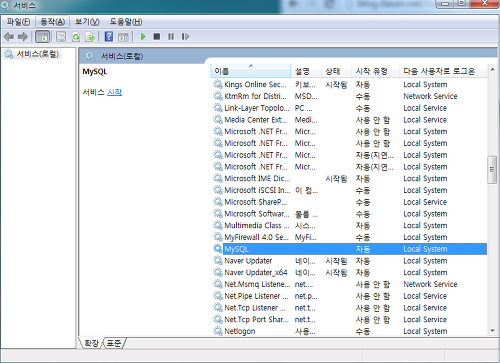Click the bold MySQL title in detail pane
The width and height of the screenshot is (500, 363).
[95, 72]
